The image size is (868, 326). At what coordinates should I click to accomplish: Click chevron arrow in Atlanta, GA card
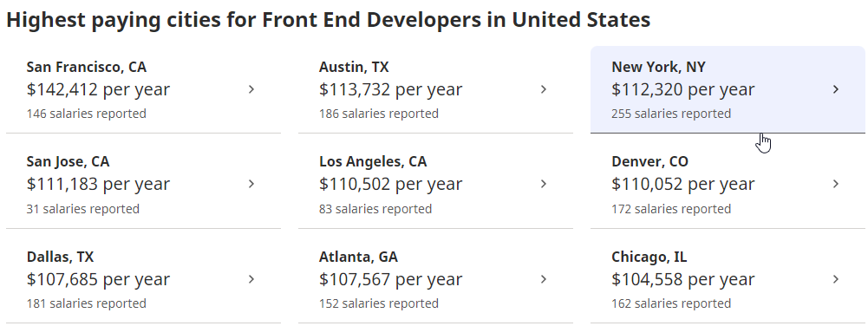point(544,279)
